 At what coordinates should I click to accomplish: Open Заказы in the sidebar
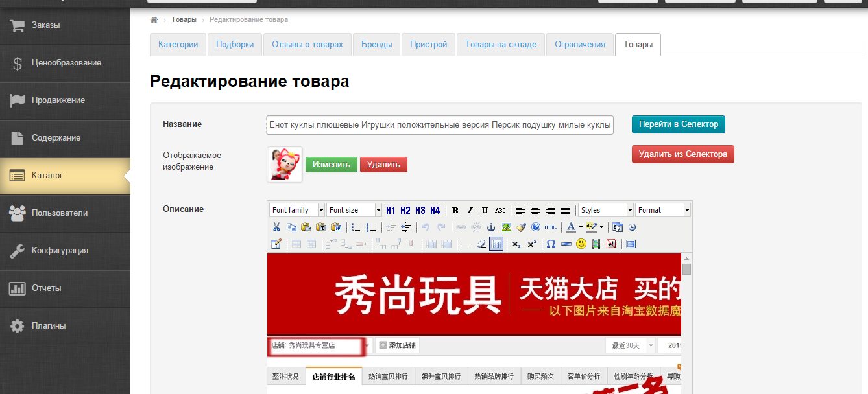[65, 25]
